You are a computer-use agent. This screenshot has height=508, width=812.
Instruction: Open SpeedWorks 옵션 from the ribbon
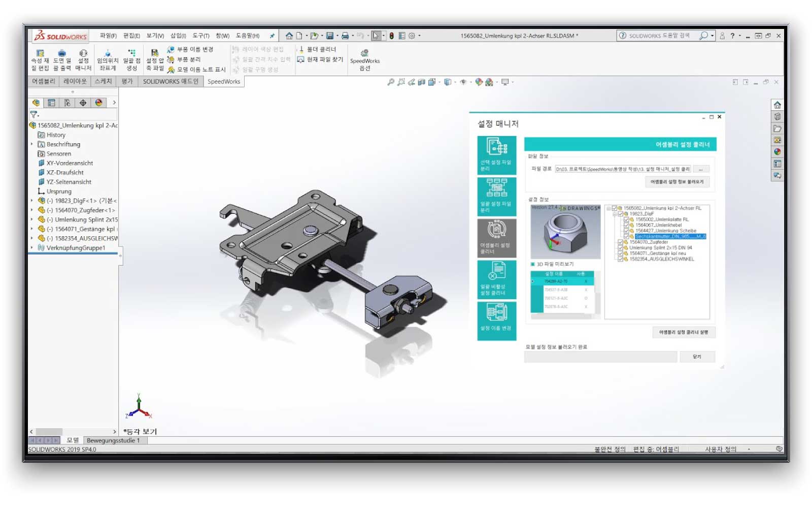364,60
